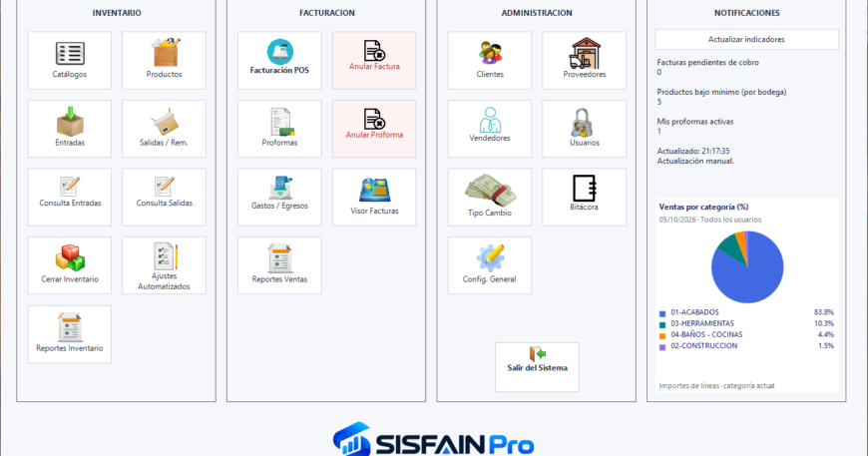This screenshot has width=868, height=456.
Task: Click the INVENTARIO panel heading
Action: pyautogui.click(x=117, y=13)
